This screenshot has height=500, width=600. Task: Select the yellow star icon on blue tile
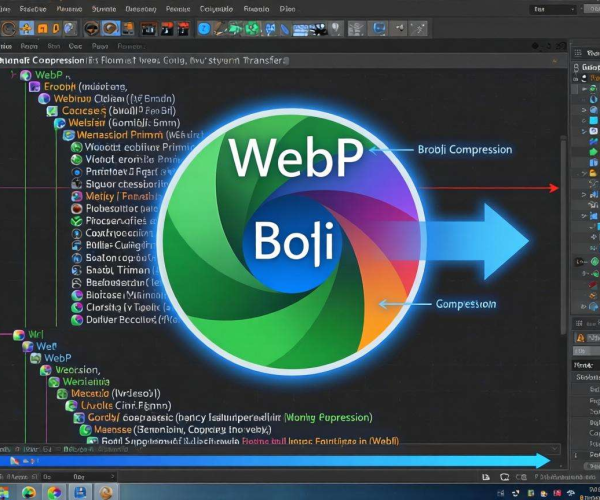tap(27, 28)
